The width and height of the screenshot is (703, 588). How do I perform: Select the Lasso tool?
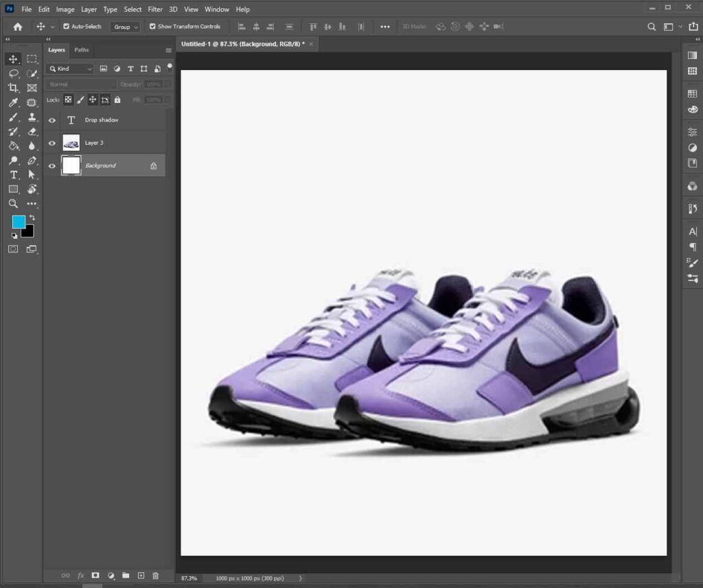13,73
